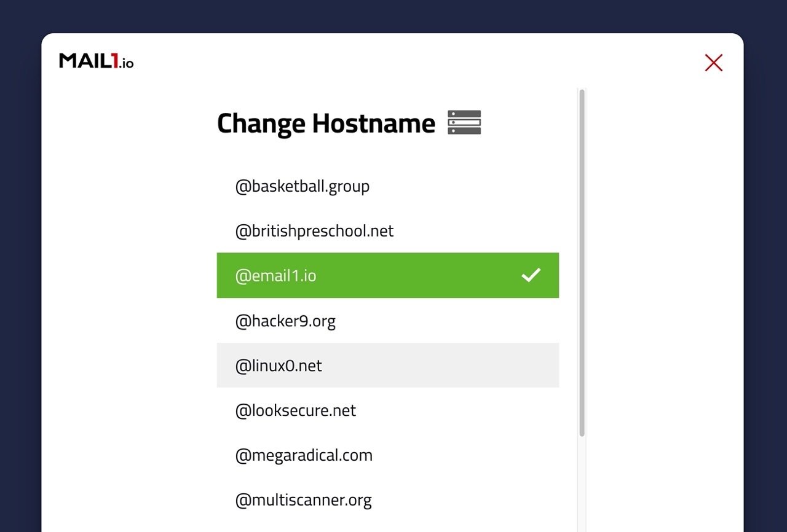The image size is (787, 532).
Task: Select the highlighted @email1.io hostname
Action: pyautogui.click(x=388, y=275)
